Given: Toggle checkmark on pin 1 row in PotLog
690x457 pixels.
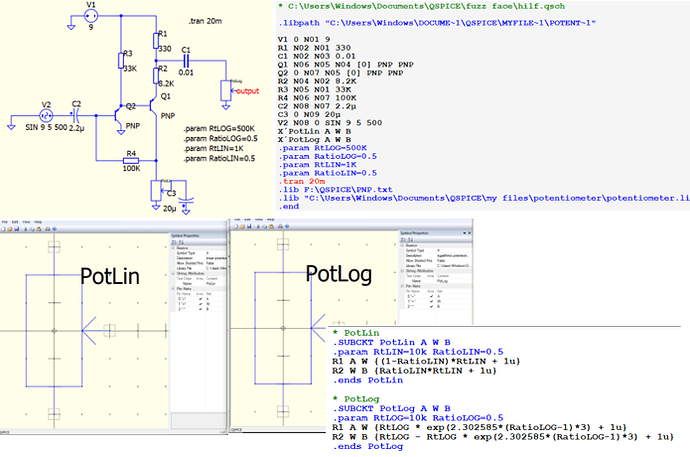Looking at the screenshot, I should point(432,301).
